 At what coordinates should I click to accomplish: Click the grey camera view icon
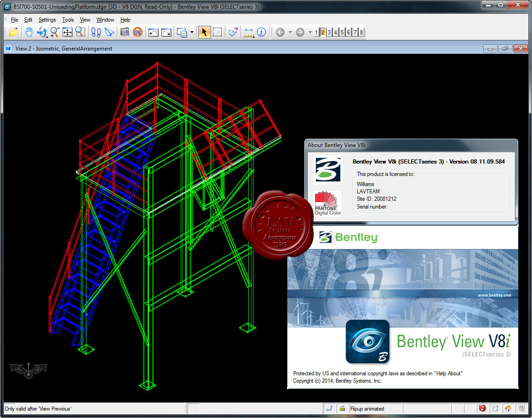coord(125,32)
